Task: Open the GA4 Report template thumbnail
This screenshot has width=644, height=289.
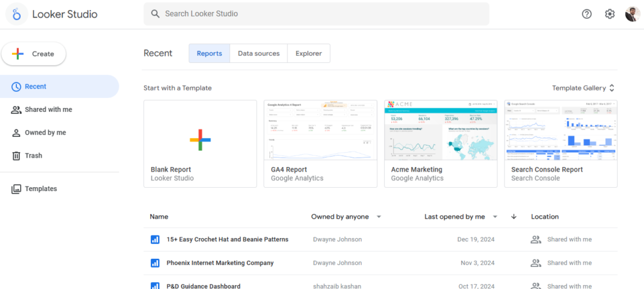Action: click(320, 130)
